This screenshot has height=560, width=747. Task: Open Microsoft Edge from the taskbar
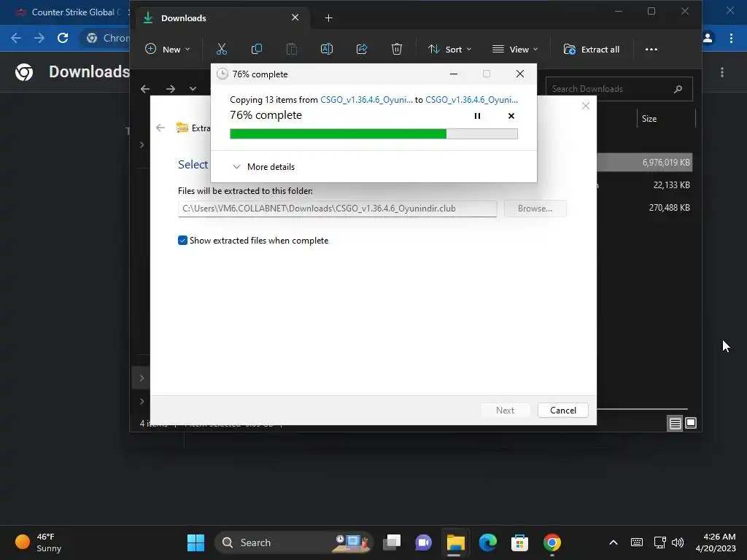click(x=487, y=542)
